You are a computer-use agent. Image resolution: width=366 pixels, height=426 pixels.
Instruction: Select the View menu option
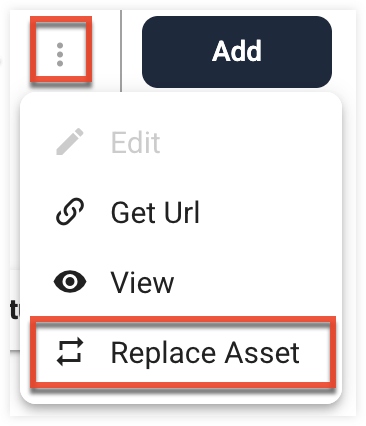(181, 282)
